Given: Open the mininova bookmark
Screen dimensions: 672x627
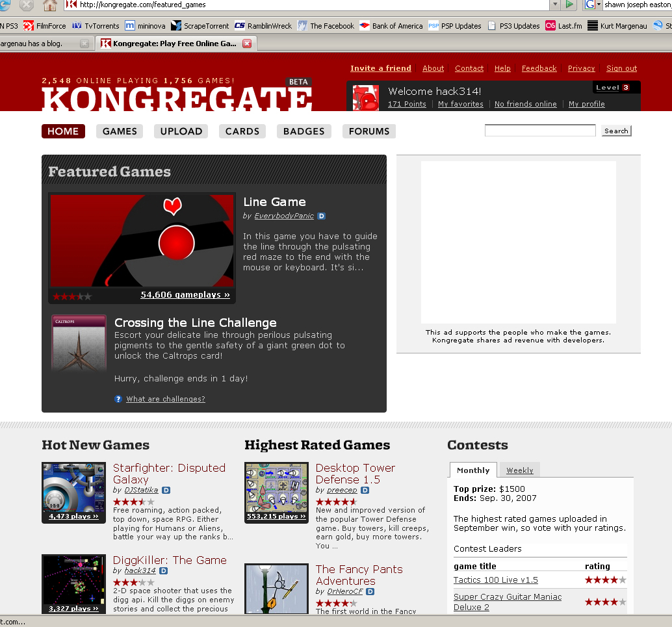Looking at the screenshot, I should 145,26.
